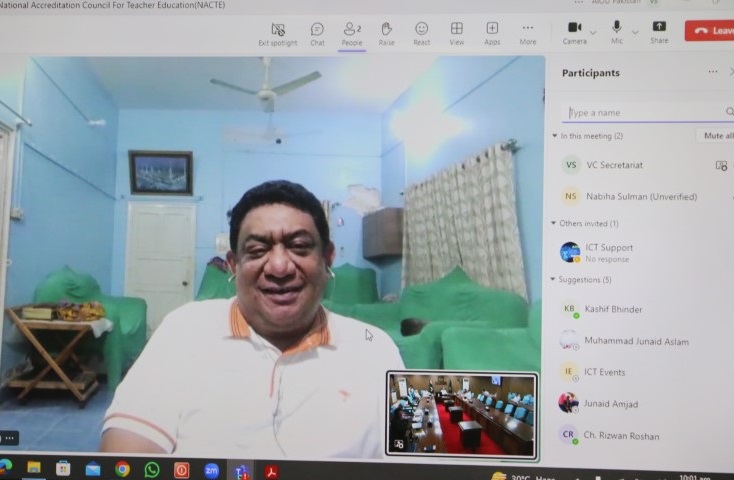Click Junaid Amjad's profile photo
Viewport: 734px width, 480px height.
[x=568, y=403]
